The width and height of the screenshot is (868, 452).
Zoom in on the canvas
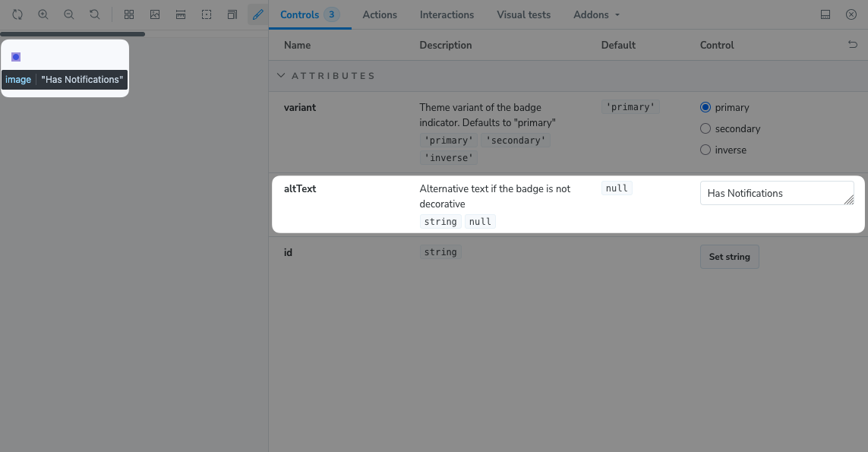pyautogui.click(x=43, y=14)
